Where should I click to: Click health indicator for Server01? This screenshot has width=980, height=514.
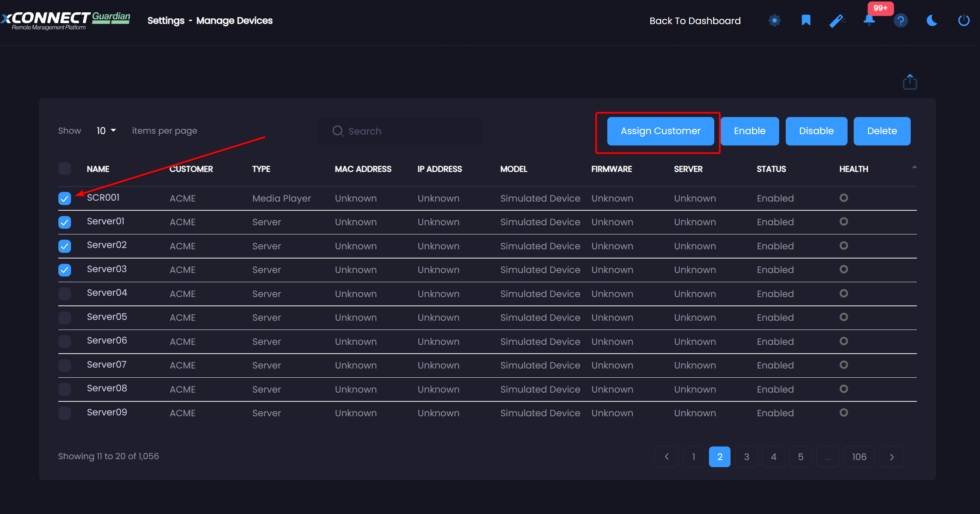(x=844, y=222)
